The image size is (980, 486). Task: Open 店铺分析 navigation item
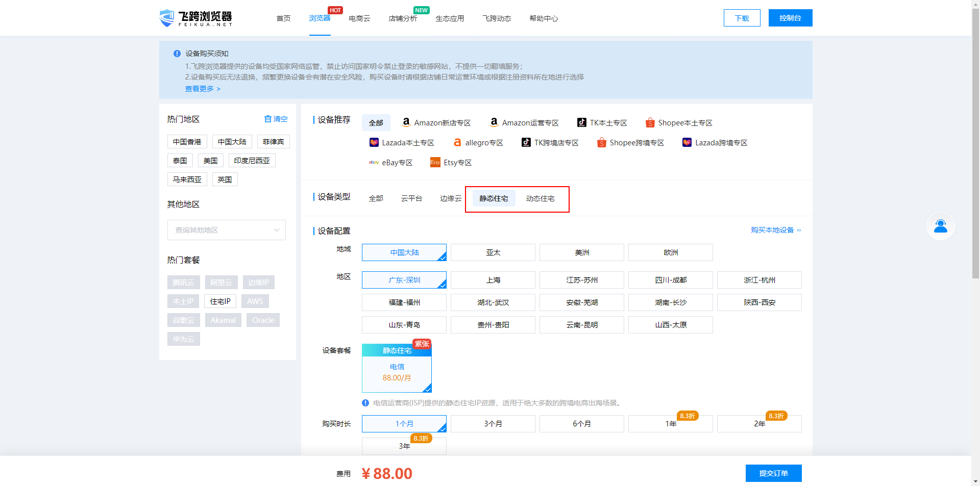[403, 18]
